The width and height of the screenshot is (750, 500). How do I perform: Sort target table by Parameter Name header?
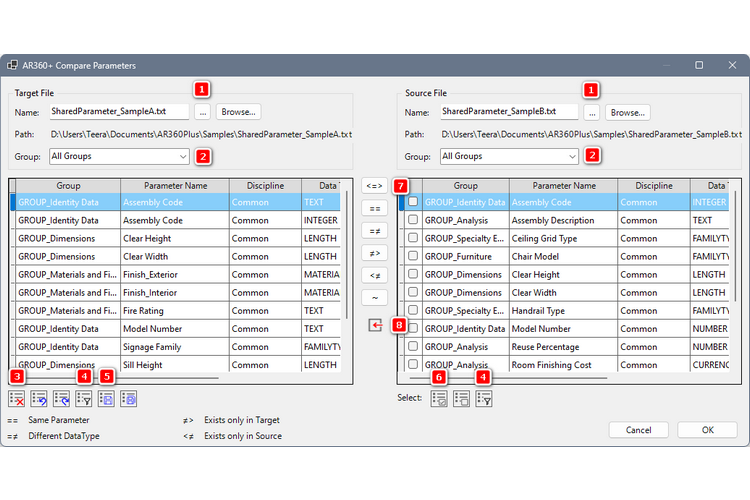[x=175, y=186]
